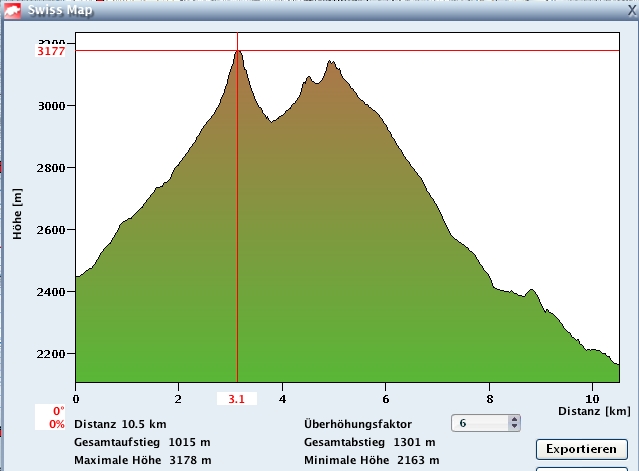639x471 pixels.
Task: Click the red 3177 height marker label
Action: coord(50,50)
